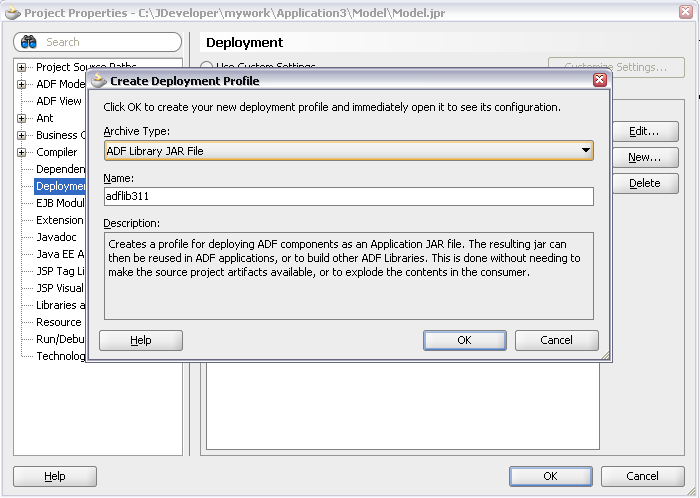The width and height of the screenshot is (700, 498).
Task: Expand the ADF Model tree node
Action: point(22,84)
